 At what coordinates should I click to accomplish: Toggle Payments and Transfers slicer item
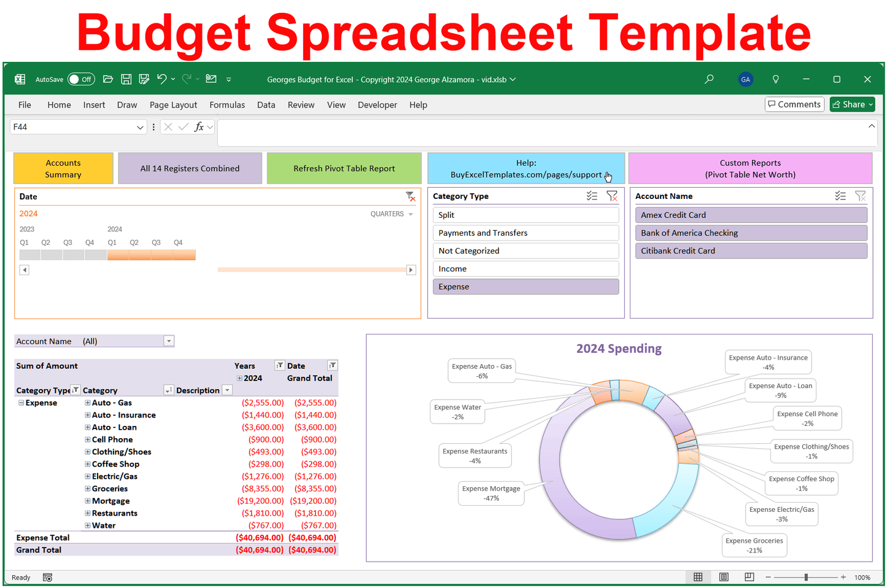pyautogui.click(x=526, y=233)
